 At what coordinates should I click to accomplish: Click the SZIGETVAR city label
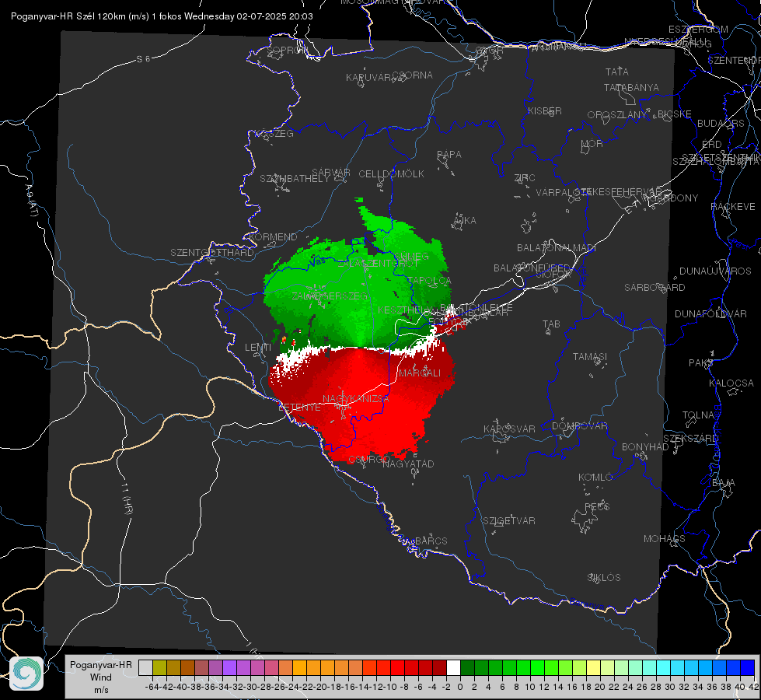pos(508,521)
